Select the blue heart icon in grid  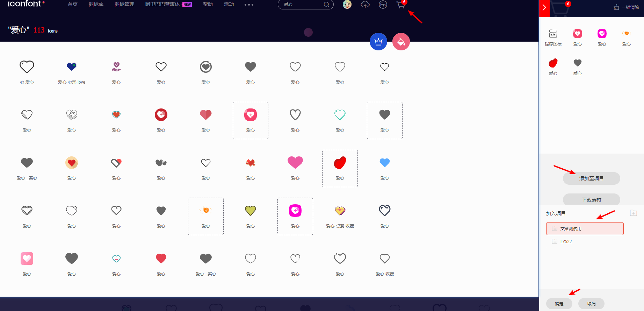pyautogui.click(x=384, y=163)
